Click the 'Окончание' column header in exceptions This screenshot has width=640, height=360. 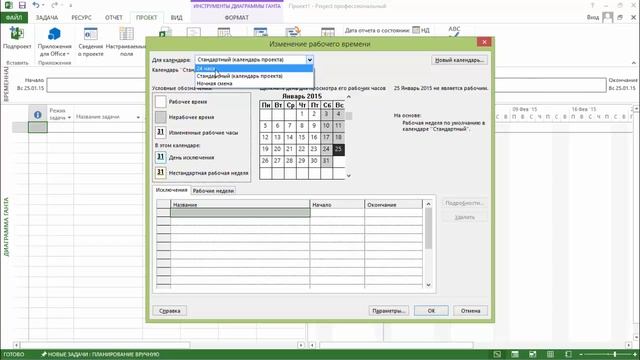(393, 204)
